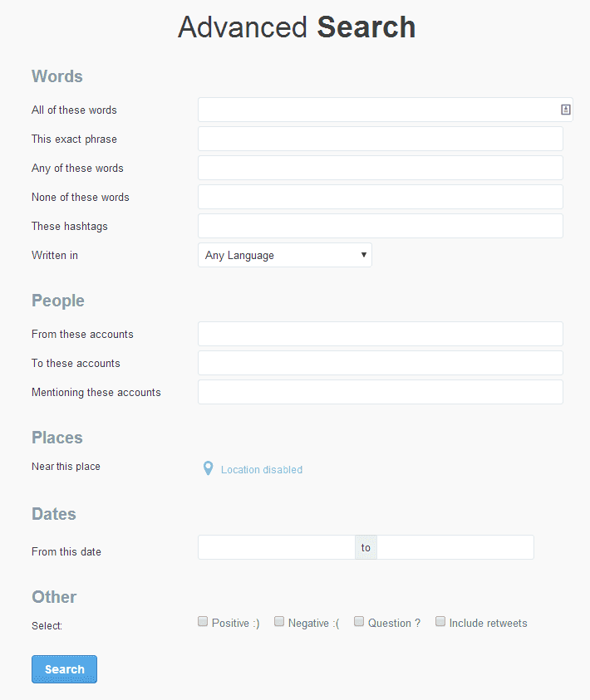The width and height of the screenshot is (590, 700).
Task: Open the Any Language dropdown
Action: click(x=285, y=255)
